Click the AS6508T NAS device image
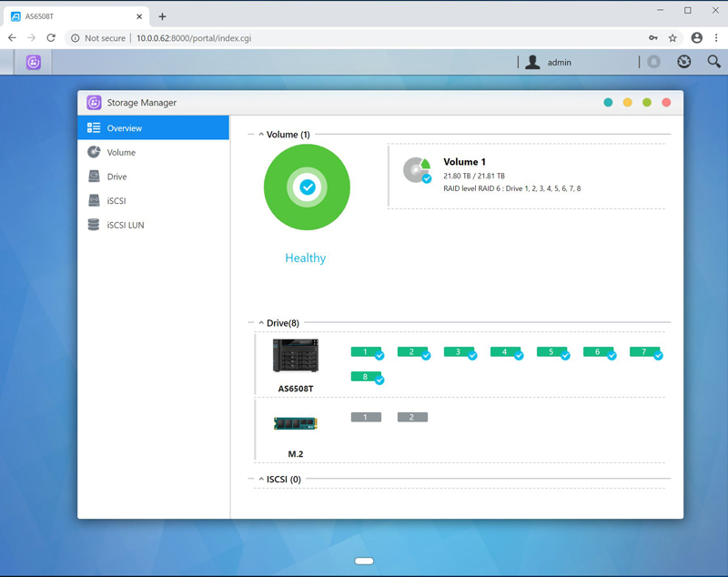Viewport: 728px width, 577px height. point(296,356)
